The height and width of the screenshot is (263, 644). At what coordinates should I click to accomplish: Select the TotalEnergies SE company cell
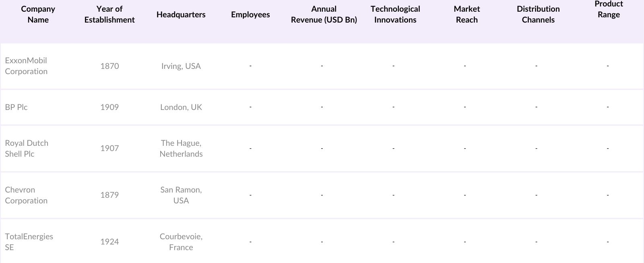(x=29, y=242)
